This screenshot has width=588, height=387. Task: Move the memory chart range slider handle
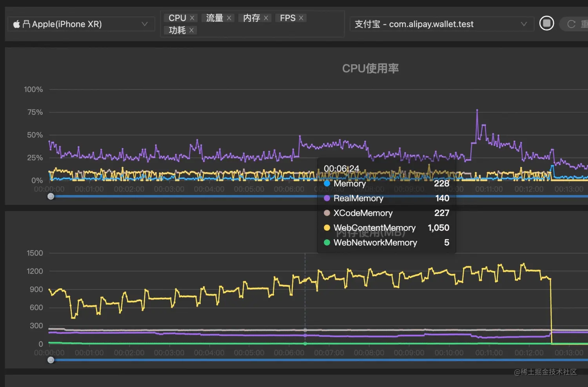tap(51, 360)
